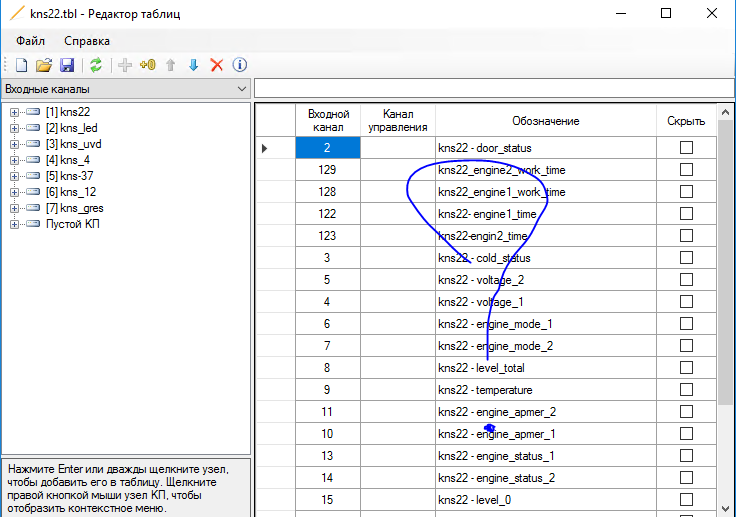The height and width of the screenshot is (517, 737).
Task: Tick Скрыть checkbox for kns22 - door_status
Action: click(686, 148)
